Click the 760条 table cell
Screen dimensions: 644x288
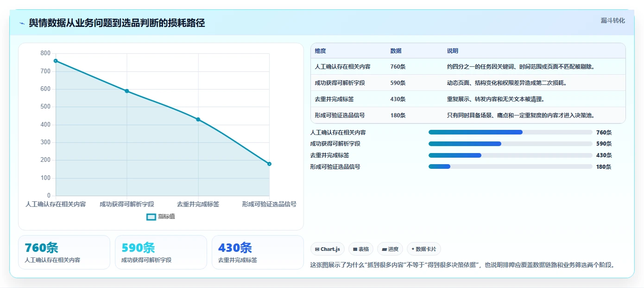[x=398, y=67]
